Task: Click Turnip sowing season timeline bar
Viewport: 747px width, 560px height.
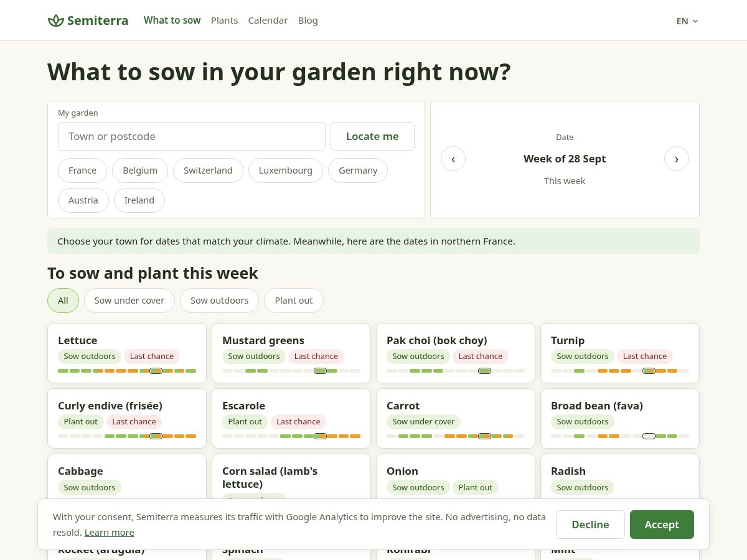Action: coord(620,371)
